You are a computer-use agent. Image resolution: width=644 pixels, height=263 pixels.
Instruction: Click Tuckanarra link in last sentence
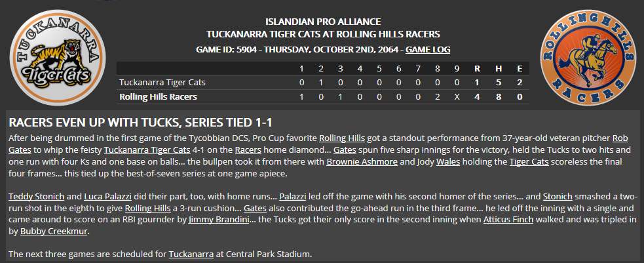pyautogui.click(x=191, y=254)
